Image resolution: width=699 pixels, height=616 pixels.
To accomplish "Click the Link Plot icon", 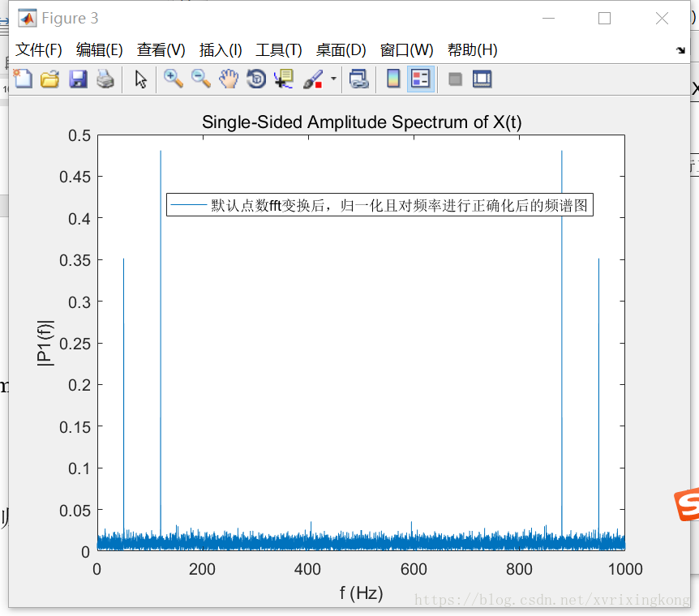I will click(x=359, y=79).
